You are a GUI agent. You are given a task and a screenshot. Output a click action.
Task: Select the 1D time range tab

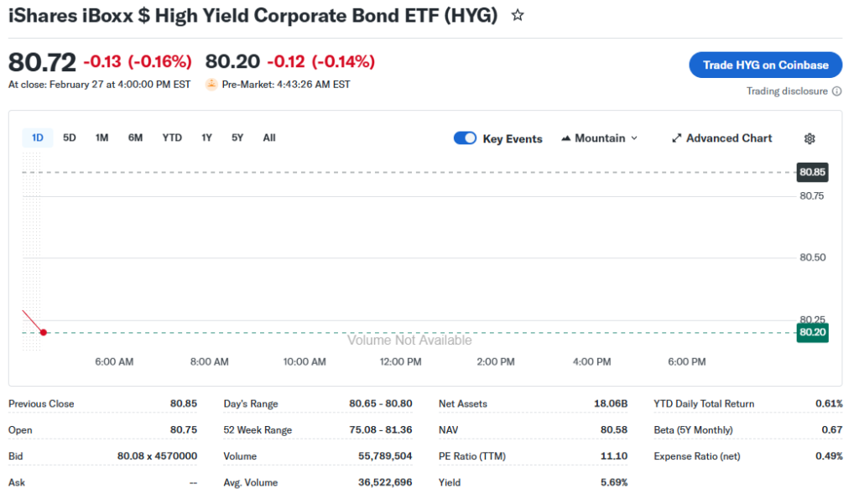click(x=38, y=138)
